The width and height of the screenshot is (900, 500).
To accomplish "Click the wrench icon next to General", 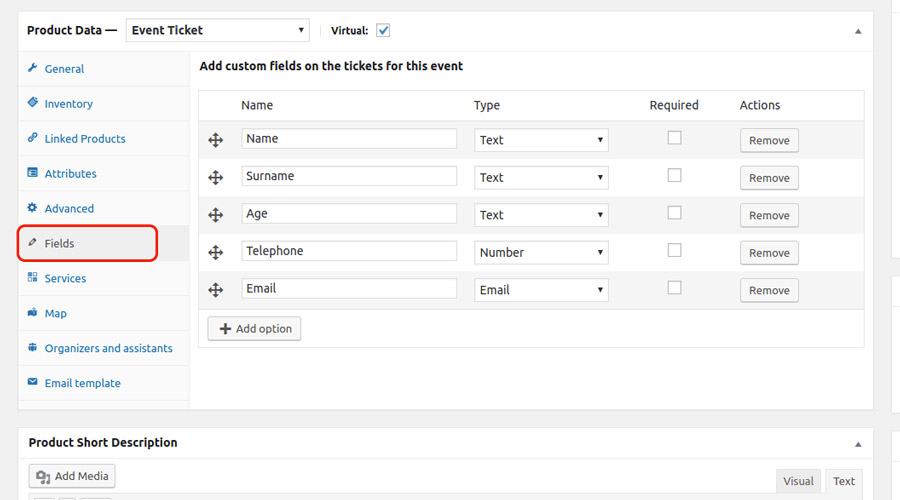I will coord(33,68).
